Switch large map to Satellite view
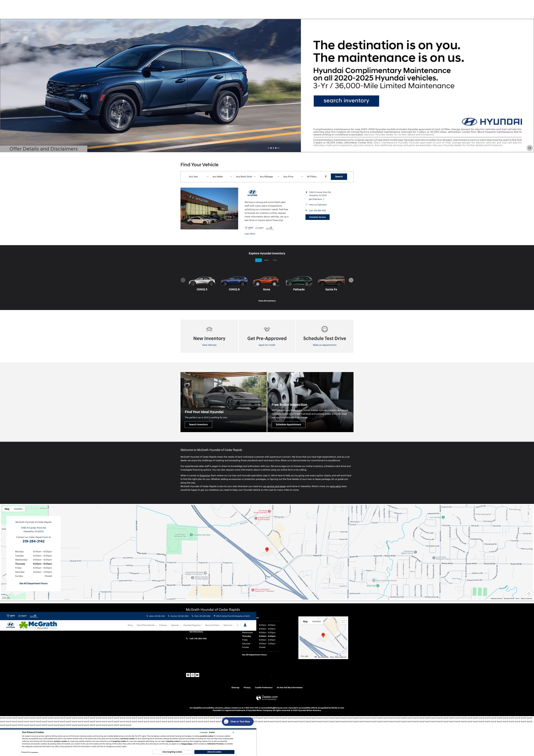Screen dimensions: 534x756 [x=18, y=509]
